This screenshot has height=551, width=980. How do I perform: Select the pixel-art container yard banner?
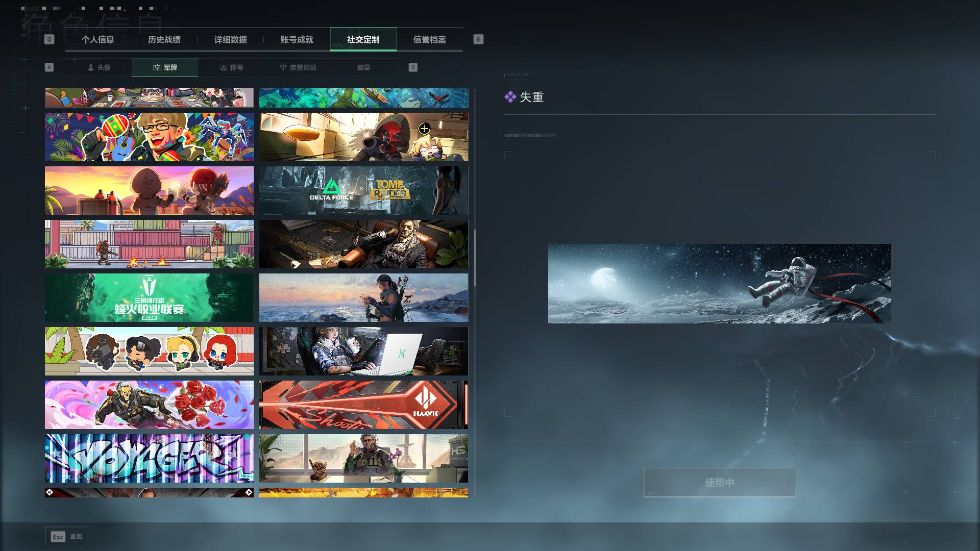pyautogui.click(x=149, y=244)
